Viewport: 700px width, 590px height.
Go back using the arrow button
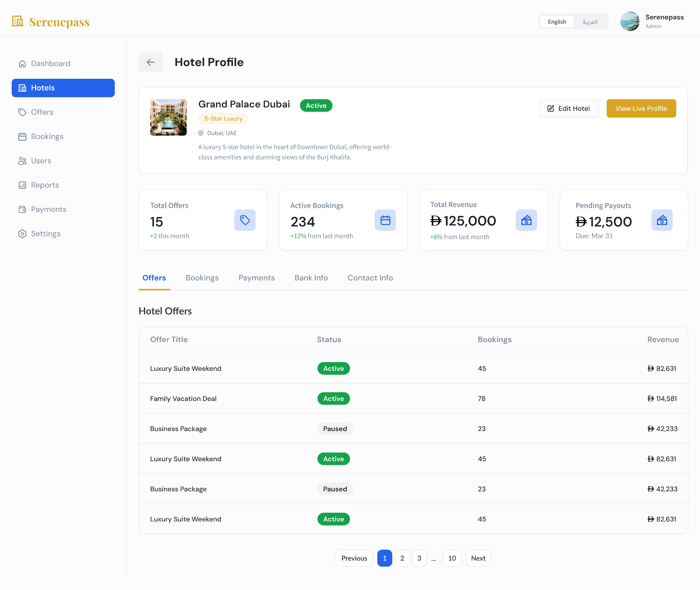tap(151, 62)
